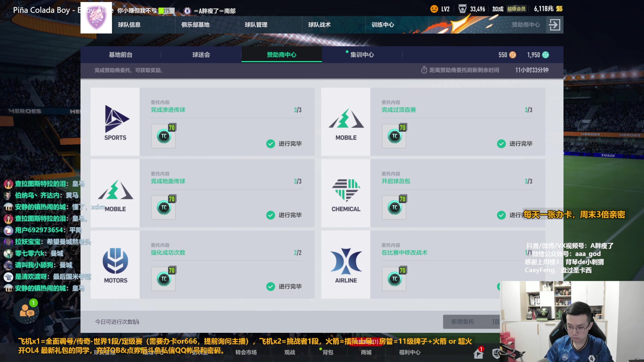Switch to the 集训中心 tab
Image resolution: width=644 pixels, height=362 pixels.
[362, 55]
